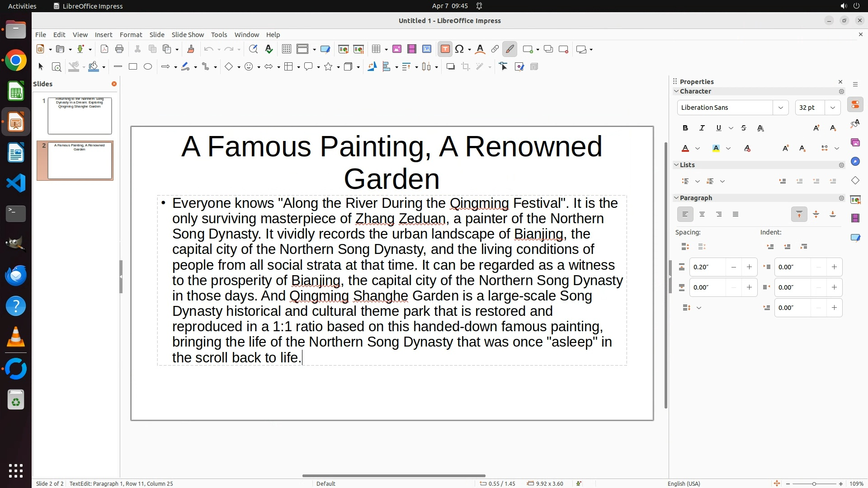Select slide 1 thumbnail in Slides panel
This screenshot has height=488, width=868.
click(80, 116)
